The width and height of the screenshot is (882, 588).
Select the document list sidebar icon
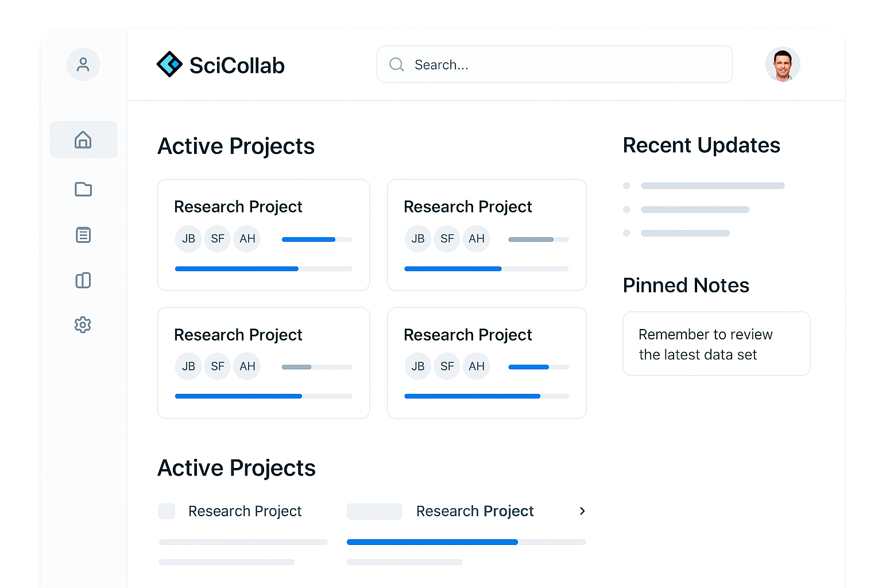pos(83,235)
